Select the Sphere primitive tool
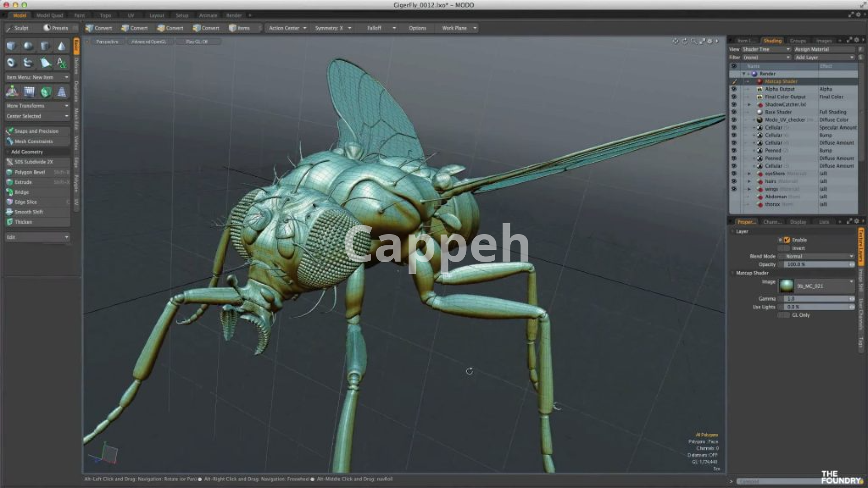 coord(28,46)
